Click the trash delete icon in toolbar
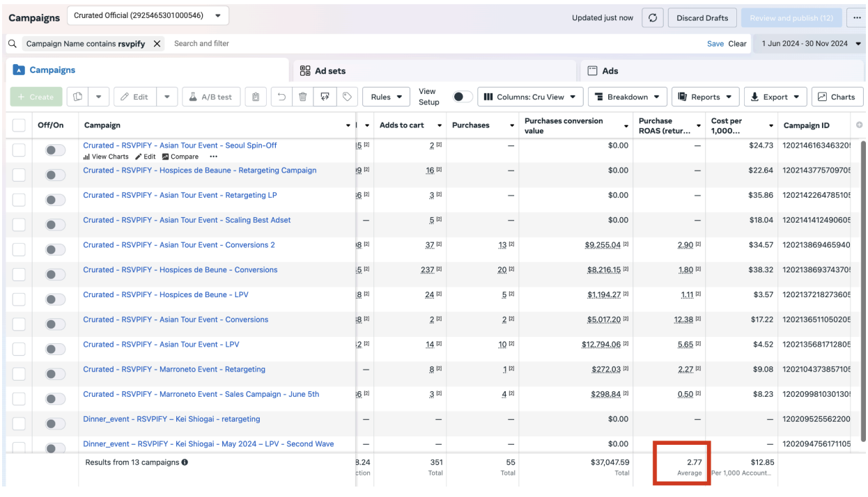Image resolution: width=868 pixels, height=497 pixels. 302,97
